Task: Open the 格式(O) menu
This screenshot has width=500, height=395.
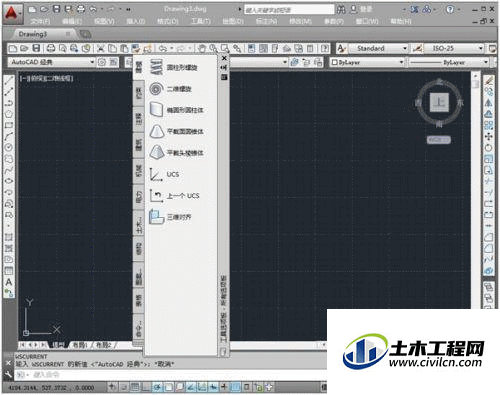Action: pos(168,21)
